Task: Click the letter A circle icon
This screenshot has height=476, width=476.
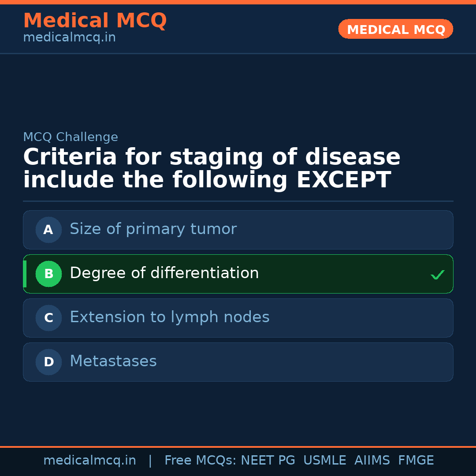Action: coord(48,230)
